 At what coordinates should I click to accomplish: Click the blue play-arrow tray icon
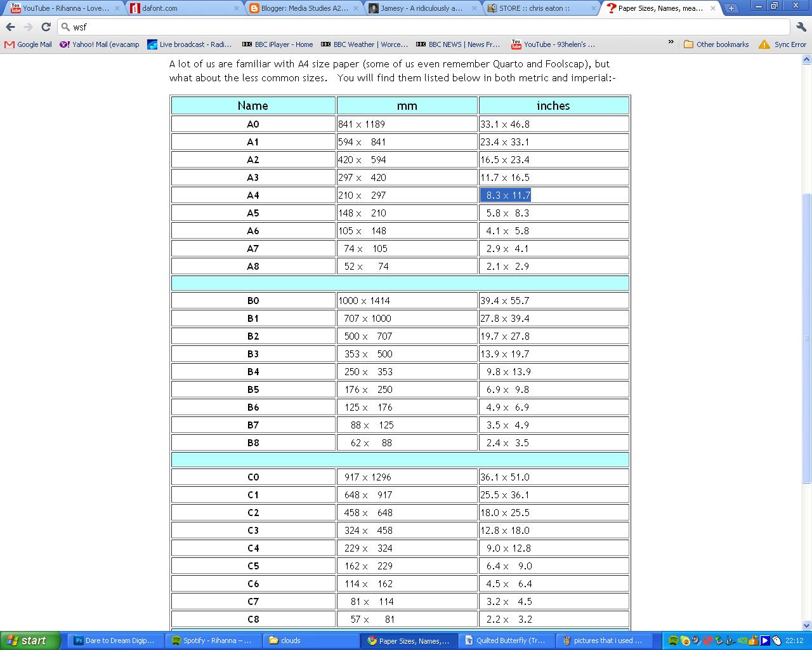click(x=765, y=640)
